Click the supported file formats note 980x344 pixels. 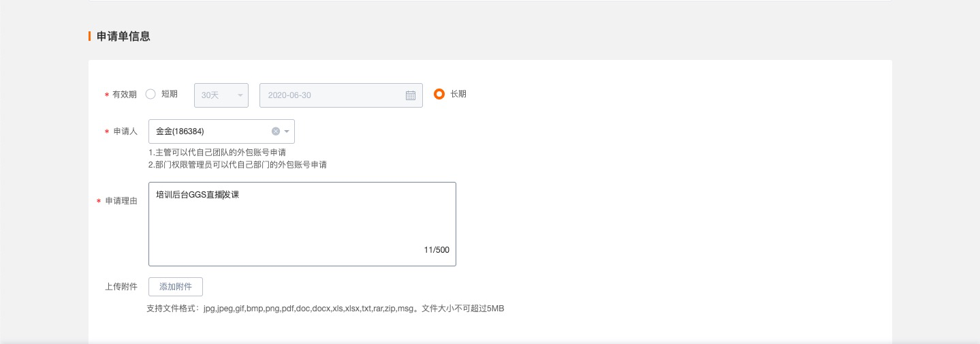(x=326, y=309)
